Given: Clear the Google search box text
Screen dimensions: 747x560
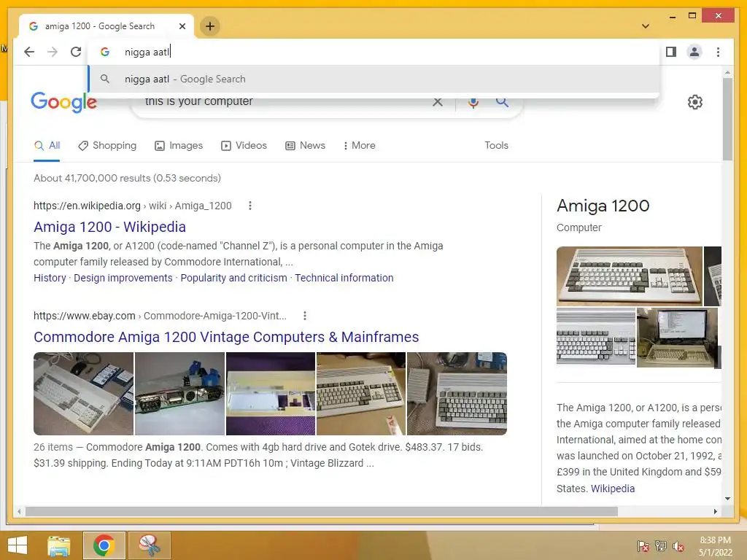Looking at the screenshot, I should pos(438,102).
